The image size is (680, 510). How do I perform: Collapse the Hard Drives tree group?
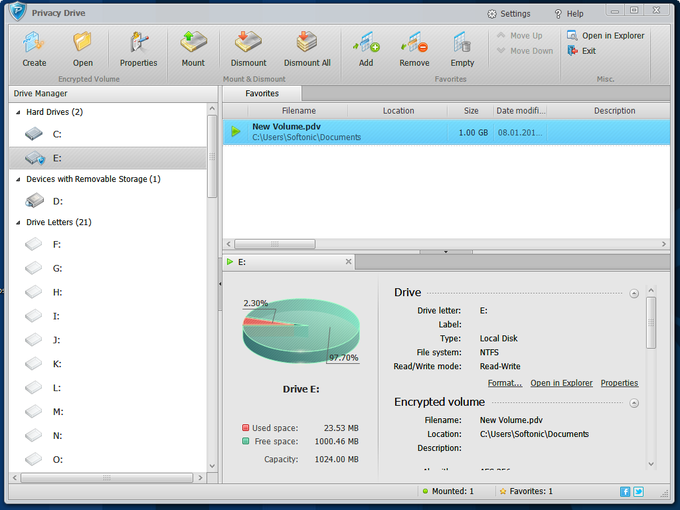pos(18,112)
